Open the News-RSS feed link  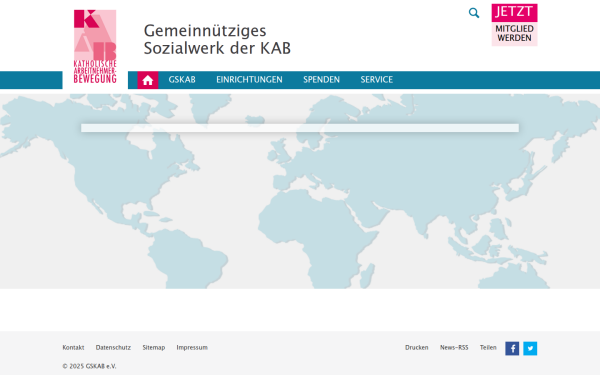tap(454, 347)
